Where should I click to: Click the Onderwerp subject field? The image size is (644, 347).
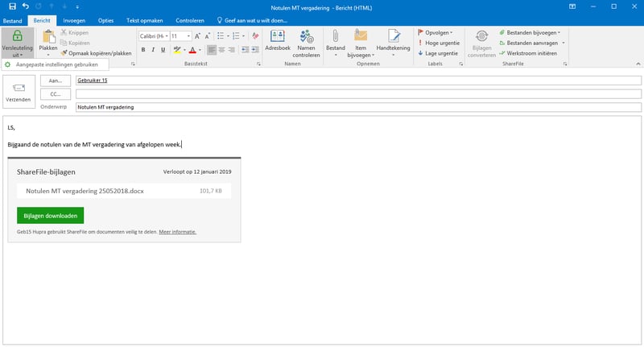click(358, 107)
